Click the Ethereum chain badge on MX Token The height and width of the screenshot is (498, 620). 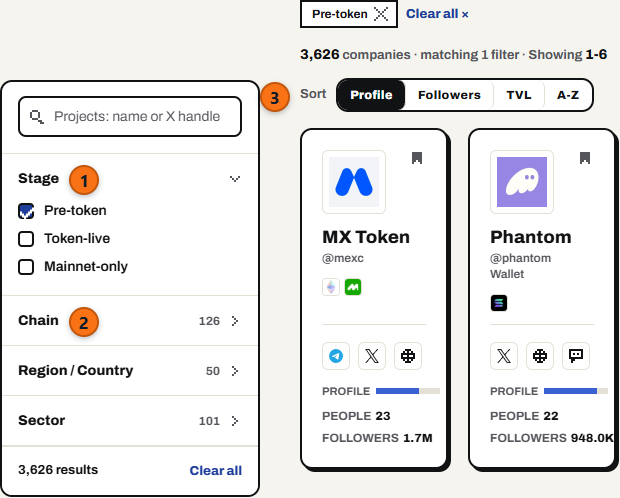pos(331,287)
